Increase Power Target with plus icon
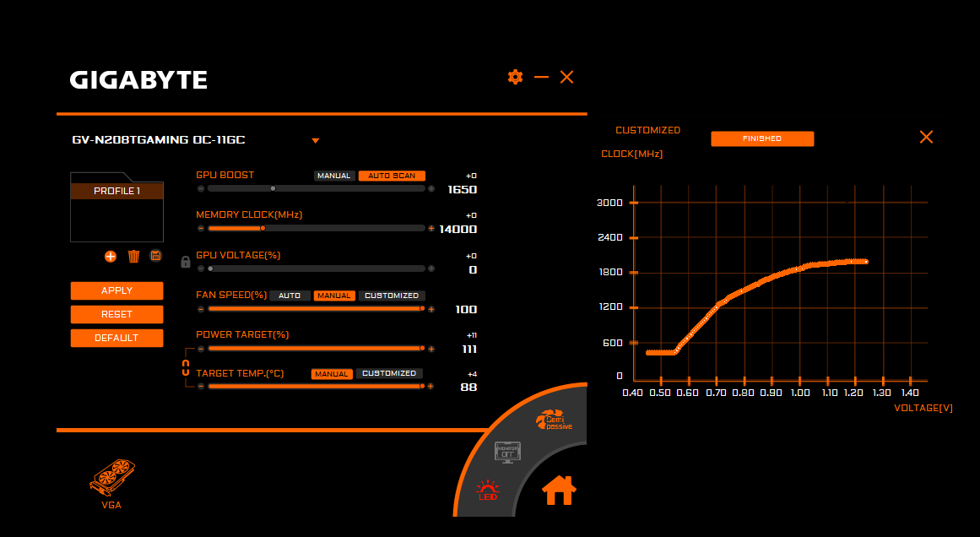 (431, 349)
